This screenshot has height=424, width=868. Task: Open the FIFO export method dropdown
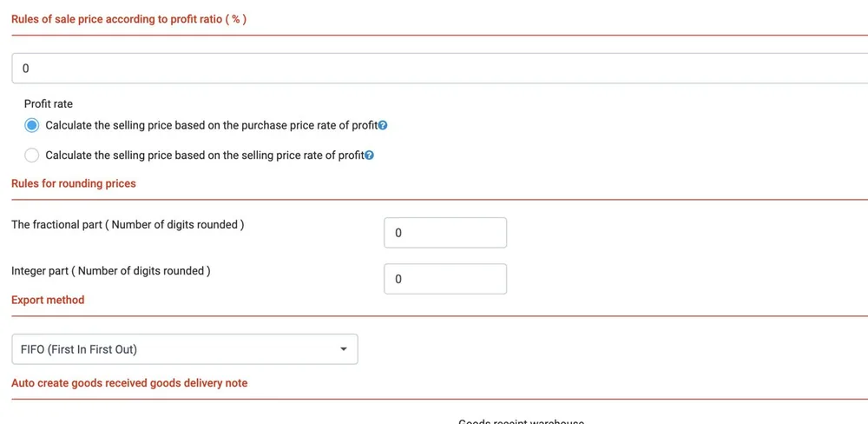(185, 349)
